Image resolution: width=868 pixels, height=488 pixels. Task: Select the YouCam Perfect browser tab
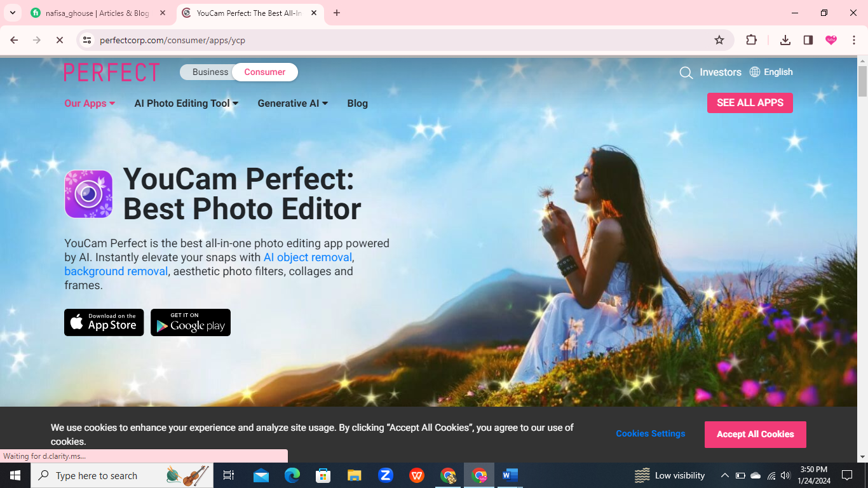(x=249, y=13)
